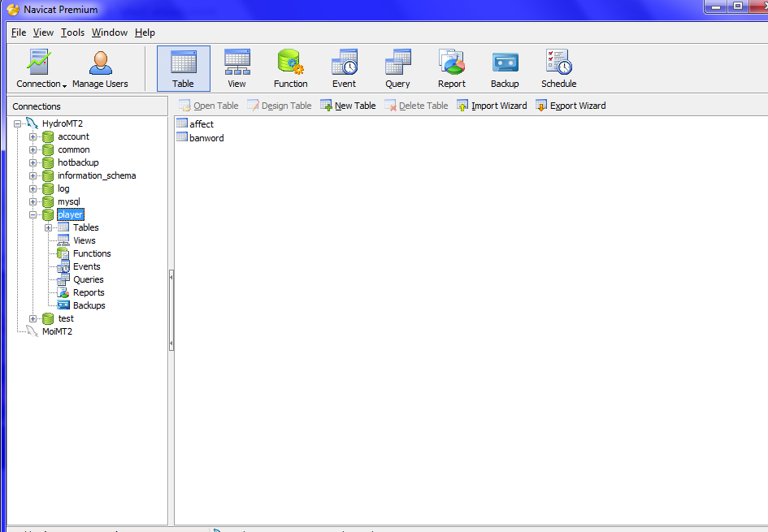Image resolution: width=768 pixels, height=532 pixels.
Task: Click the Events node icon under player
Action: click(63, 266)
